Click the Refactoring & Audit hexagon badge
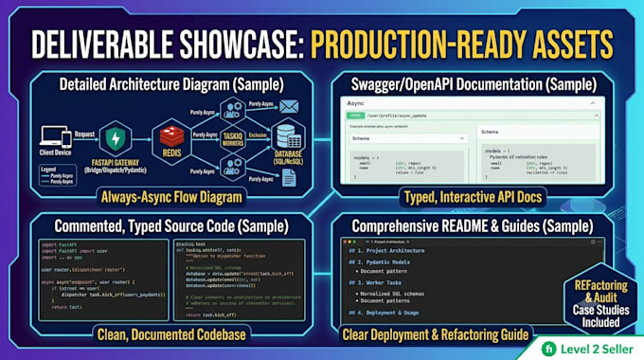Image resolution: width=644 pixels, height=360 pixels. [x=600, y=303]
